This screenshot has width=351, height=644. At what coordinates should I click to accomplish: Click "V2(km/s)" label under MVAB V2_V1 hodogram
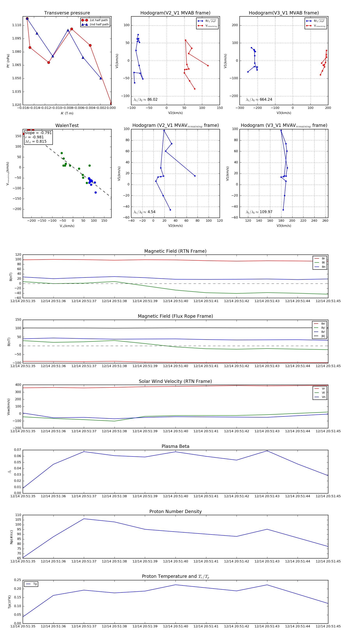pos(175,113)
